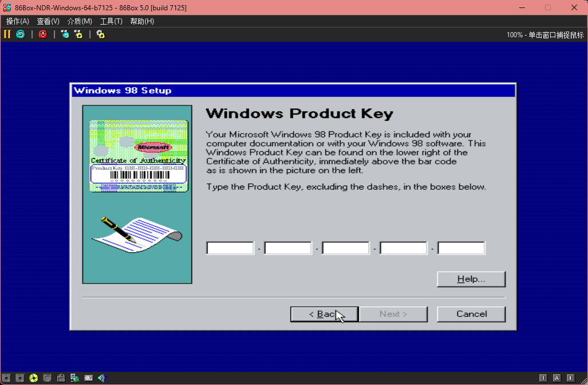Open the 工具(T) menu
The height and width of the screenshot is (385, 588).
tap(111, 21)
